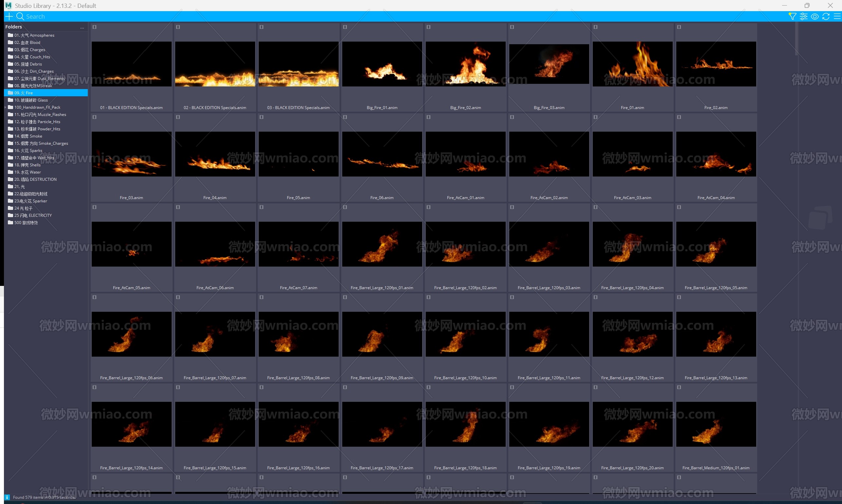Screen dimensions: 842x504
Task: Select the 25 ELECTRICITY folder
Action: [46, 215]
